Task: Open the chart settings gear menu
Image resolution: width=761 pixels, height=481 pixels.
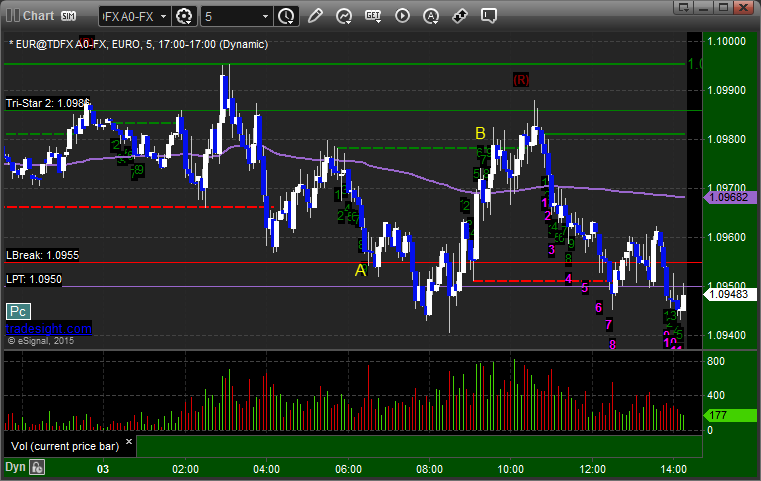Action: [x=184, y=17]
